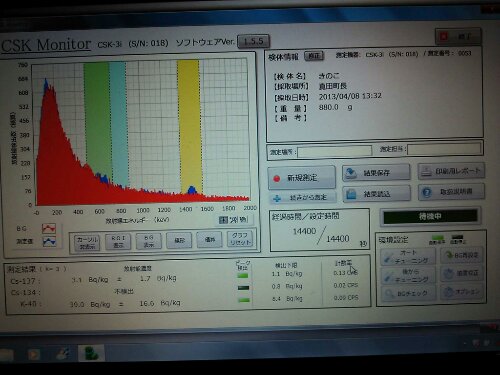Click the グラフリセット button
The image size is (500, 375).
240,239
